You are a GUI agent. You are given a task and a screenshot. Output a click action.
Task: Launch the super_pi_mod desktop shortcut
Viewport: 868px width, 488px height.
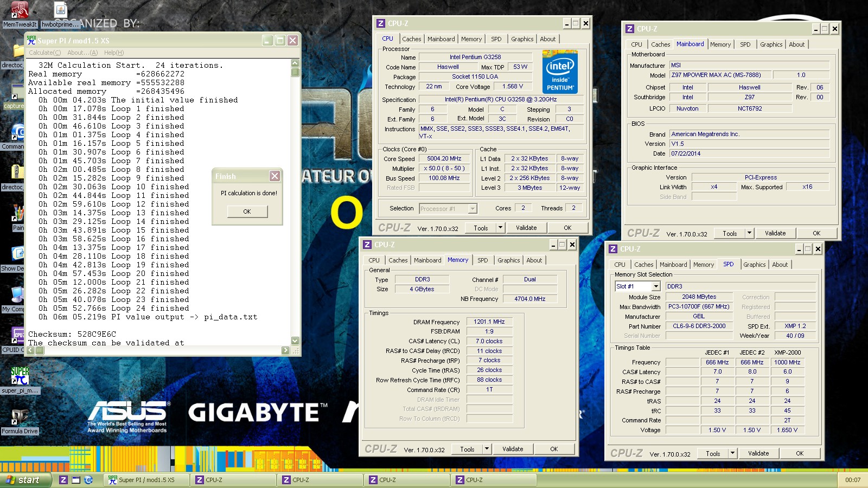click(x=20, y=376)
